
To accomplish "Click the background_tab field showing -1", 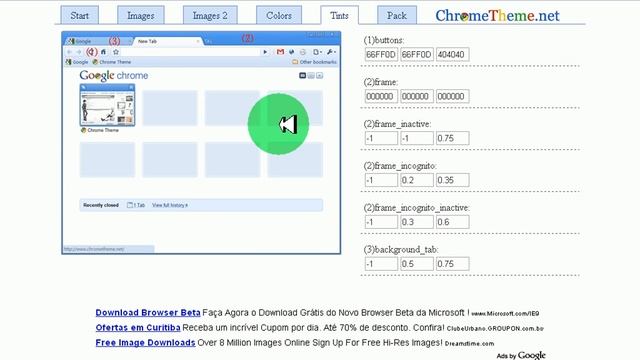I will [x=381, y=264].
